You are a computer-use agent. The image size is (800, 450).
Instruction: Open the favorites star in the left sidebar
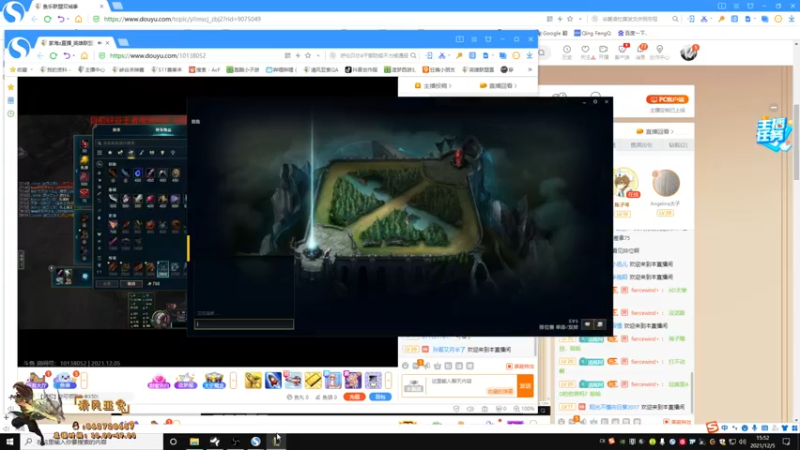pos(11,87)
